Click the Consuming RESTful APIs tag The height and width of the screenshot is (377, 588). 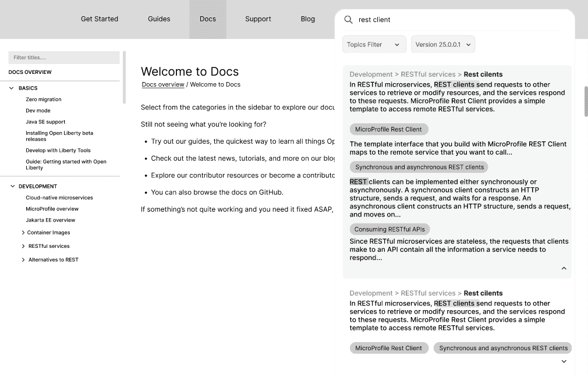(x=389, y=229)
